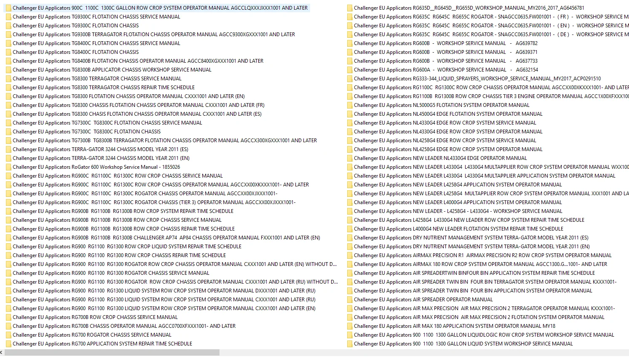Click folder icon of RG333-344 LIQUID SPRAYERS WORKSHOP SERVICE MANUAL

point(350,79)
